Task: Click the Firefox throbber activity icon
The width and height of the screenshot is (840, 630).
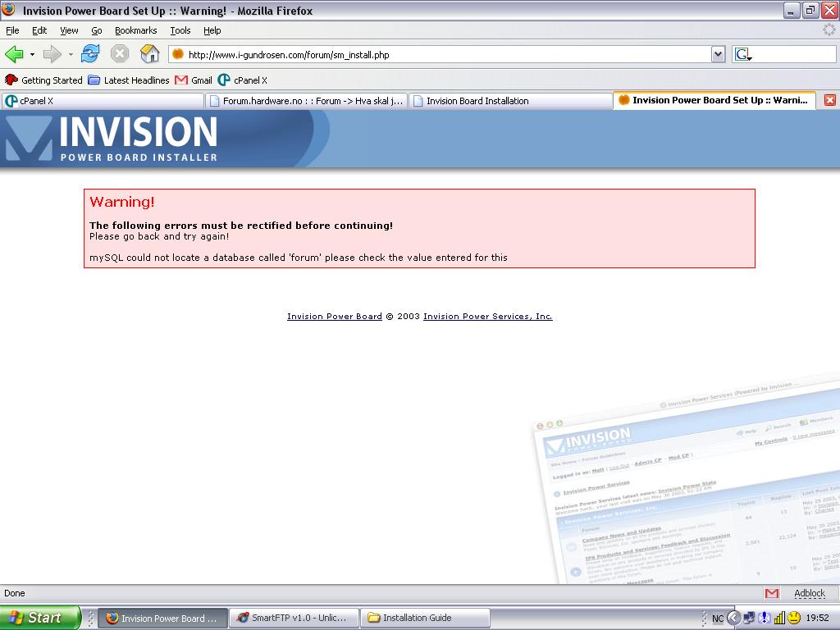Action: pos(829,30)
